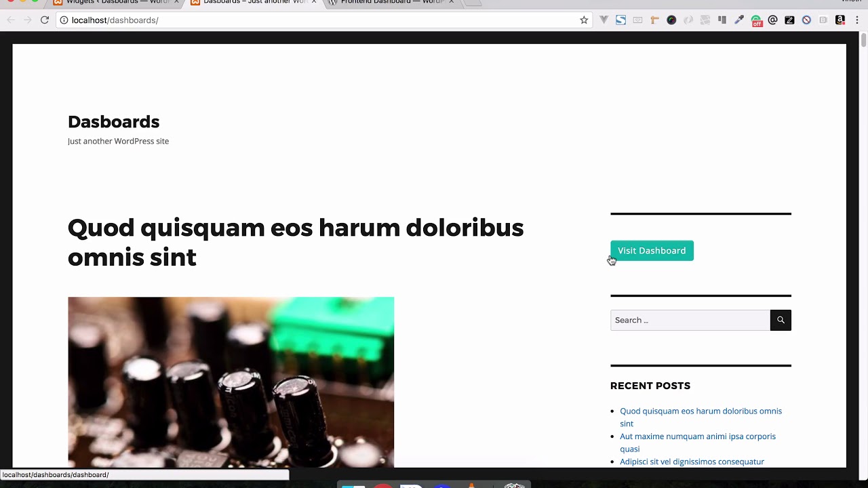Open the black Z pencil extension icon

[789, 20]
